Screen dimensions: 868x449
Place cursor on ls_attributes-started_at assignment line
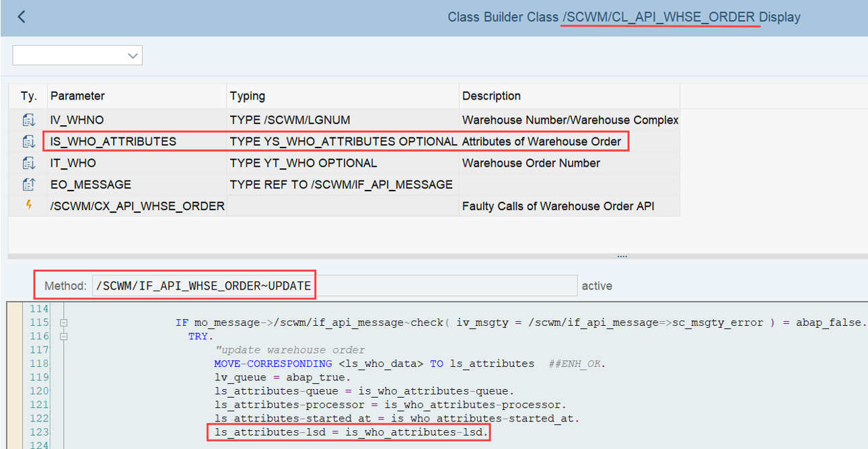coord(397,418)
